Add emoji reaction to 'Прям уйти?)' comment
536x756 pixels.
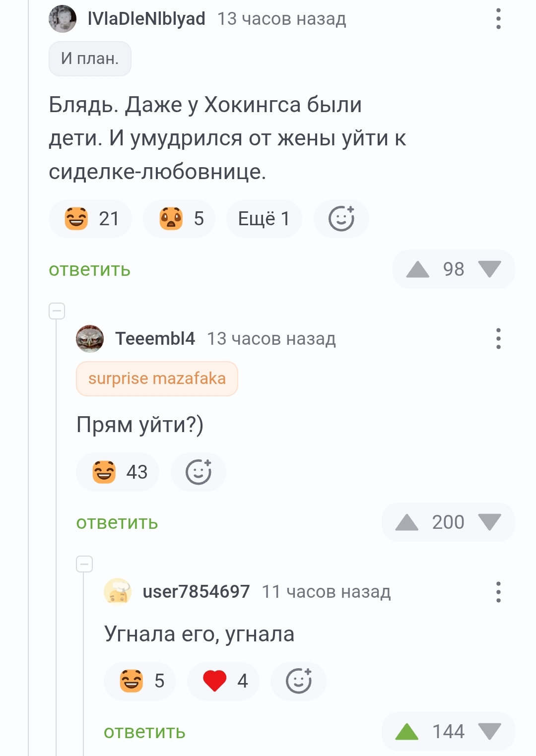coord(199,472)
